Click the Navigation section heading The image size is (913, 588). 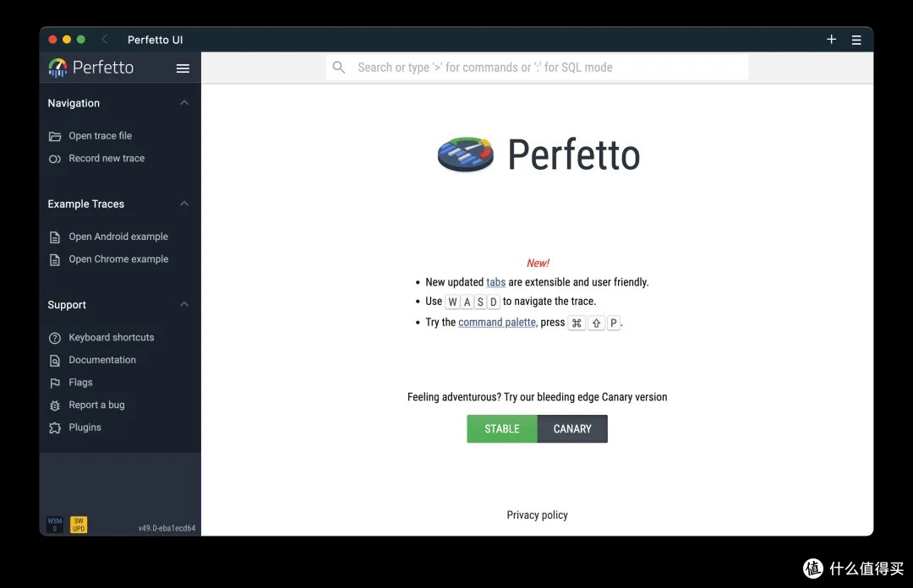point(74,103)
